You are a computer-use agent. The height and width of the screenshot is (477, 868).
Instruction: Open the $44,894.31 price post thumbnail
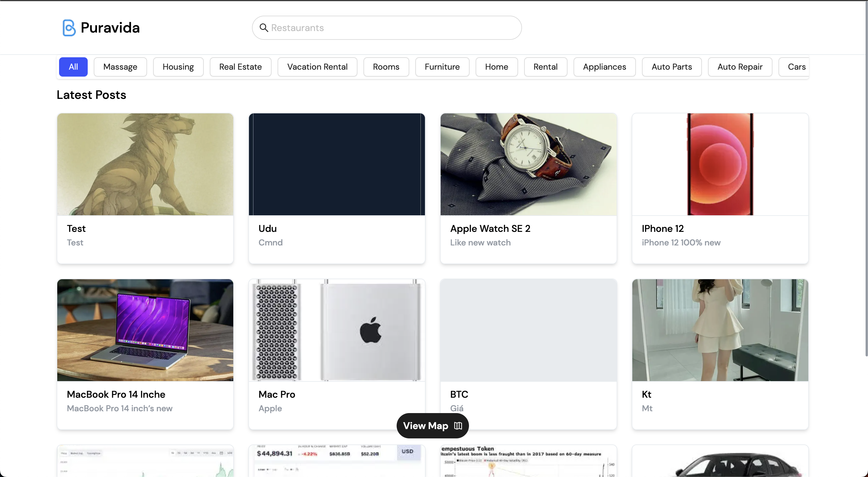(337, 461)
